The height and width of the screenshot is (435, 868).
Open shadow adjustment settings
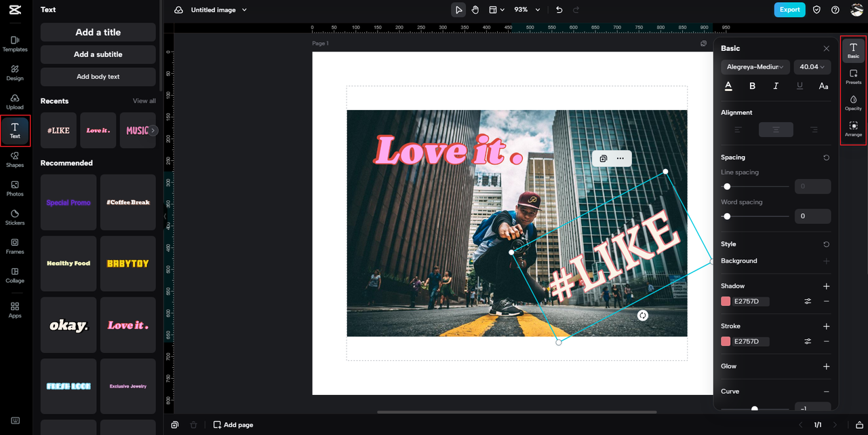[x=808, y=301]
